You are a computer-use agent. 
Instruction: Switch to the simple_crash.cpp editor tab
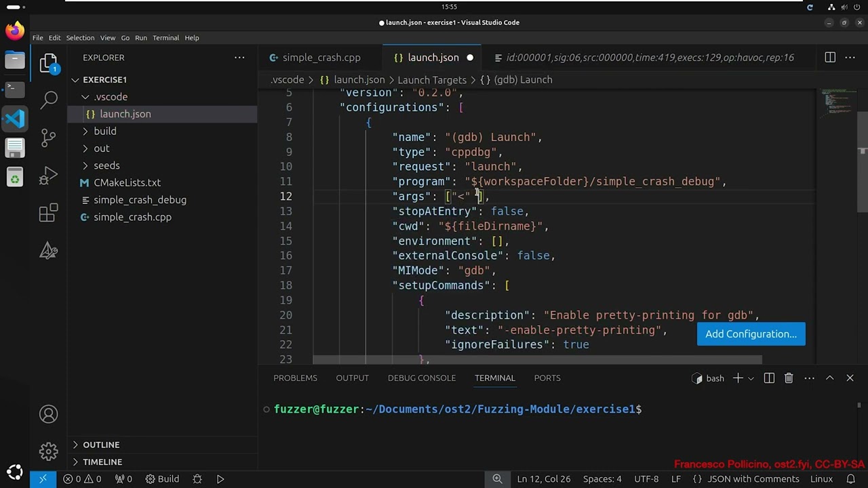click(x=320, y=58)
